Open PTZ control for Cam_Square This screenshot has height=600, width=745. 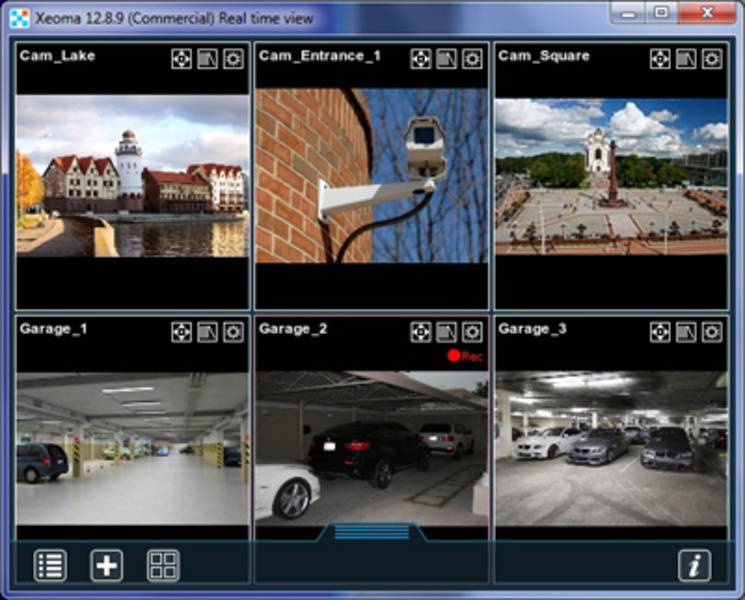click(660, 59)
